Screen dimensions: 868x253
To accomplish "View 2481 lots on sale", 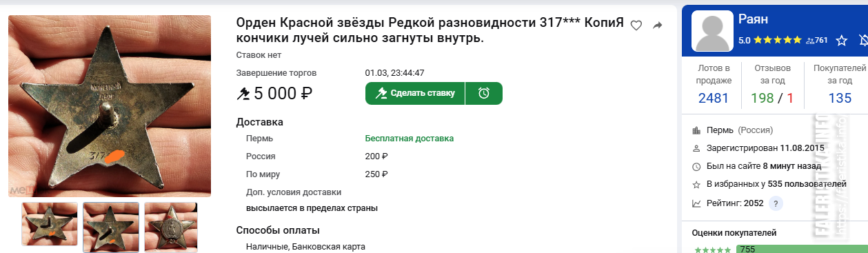I will (713, 98).
